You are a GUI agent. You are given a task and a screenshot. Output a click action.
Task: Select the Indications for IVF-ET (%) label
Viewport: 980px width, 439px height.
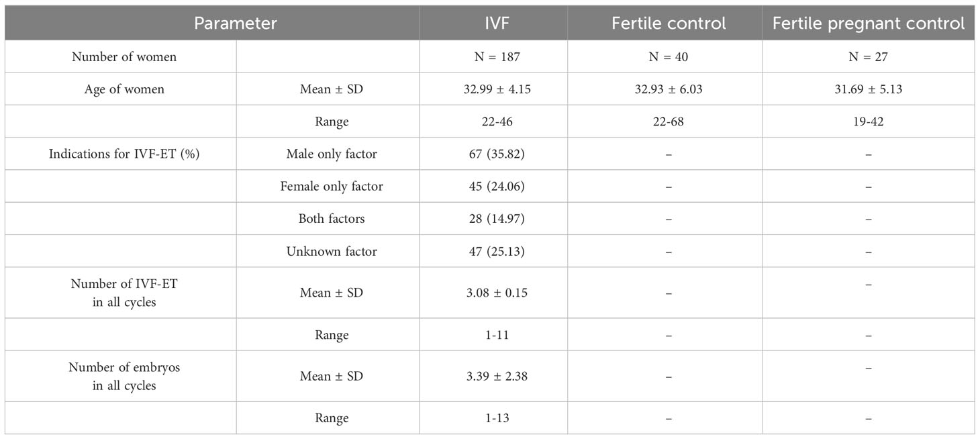124,154
